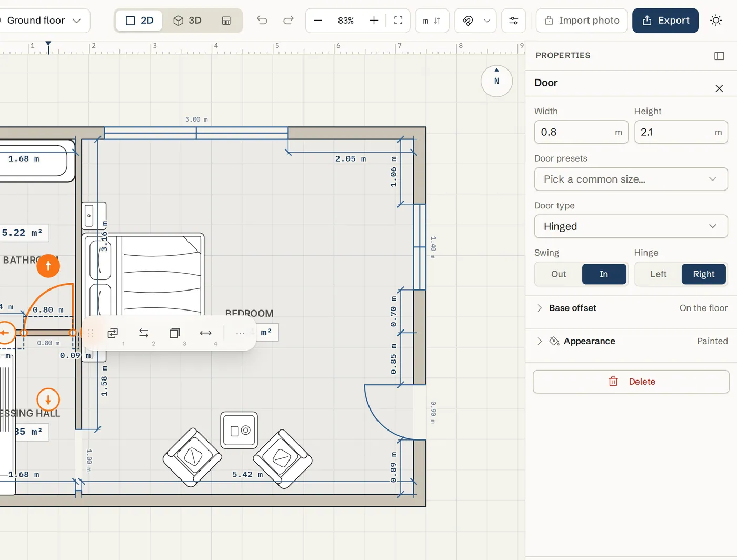Edit the door Width field
The height and width of the screenshot is (560, 737).
click(x=581, y=132)
